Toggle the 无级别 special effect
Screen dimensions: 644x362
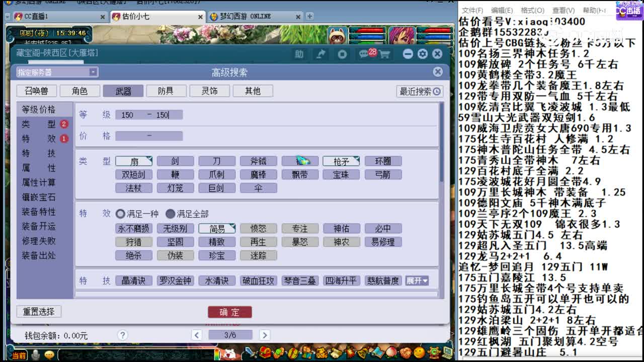[x=175, y=229]
